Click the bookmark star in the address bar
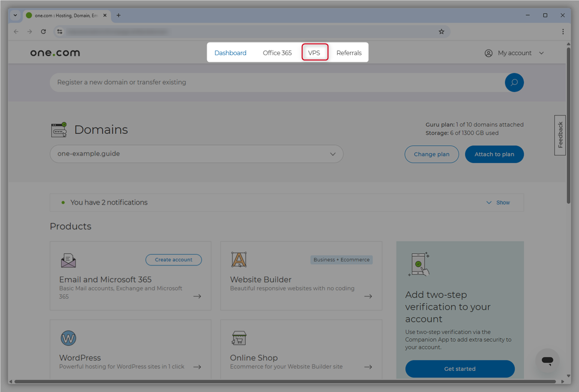Screen dimensions: 579x392 pyautogui.click(x=441, y=31)
